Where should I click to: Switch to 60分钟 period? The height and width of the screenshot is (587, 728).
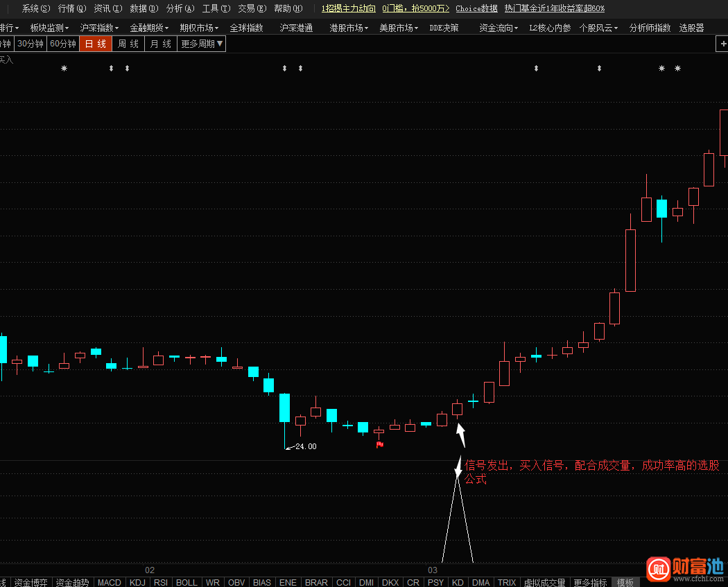63,44
